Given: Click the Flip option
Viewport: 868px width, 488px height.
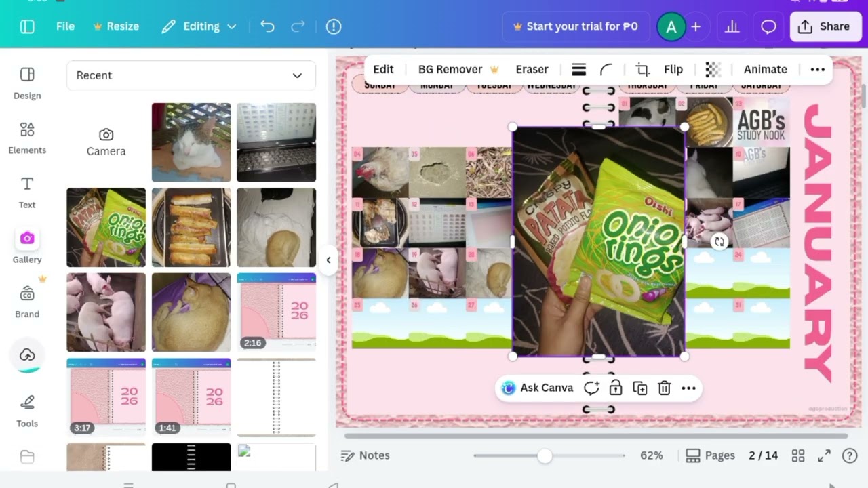Looking at the screenshot, I should click(x=673, y=69).
